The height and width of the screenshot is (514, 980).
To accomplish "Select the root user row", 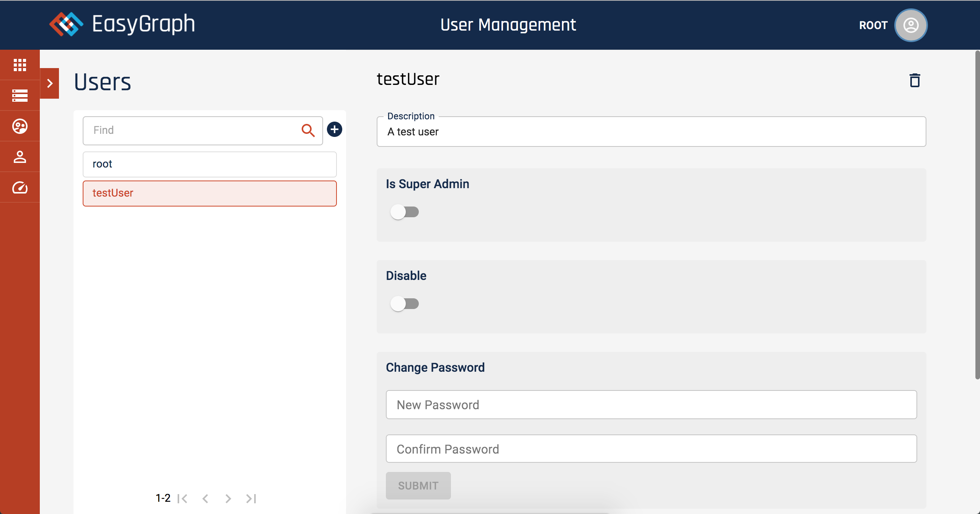I will click(210, 164).
